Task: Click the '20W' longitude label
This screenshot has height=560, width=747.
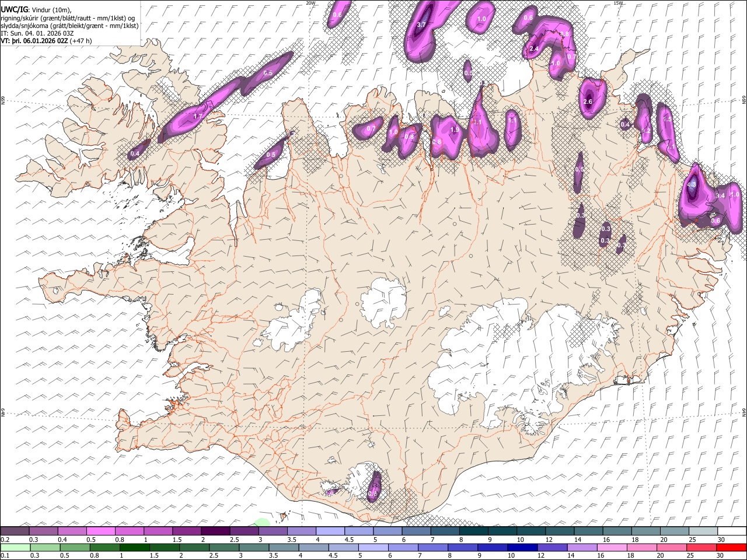Action: point(310,3)
